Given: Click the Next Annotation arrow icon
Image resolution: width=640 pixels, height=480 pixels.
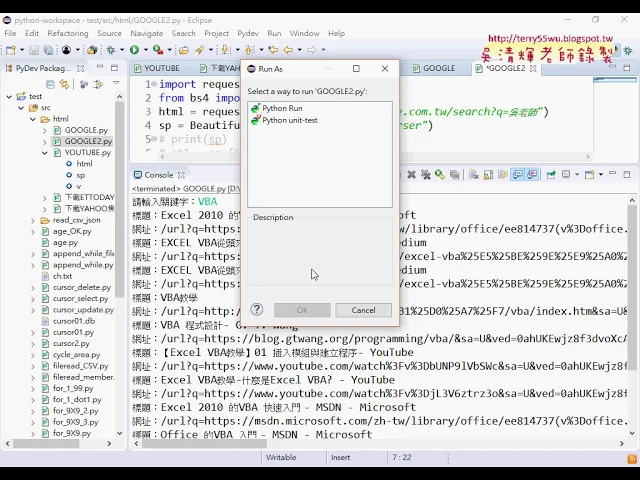Looking at the screenshot, I should (225, 50).
